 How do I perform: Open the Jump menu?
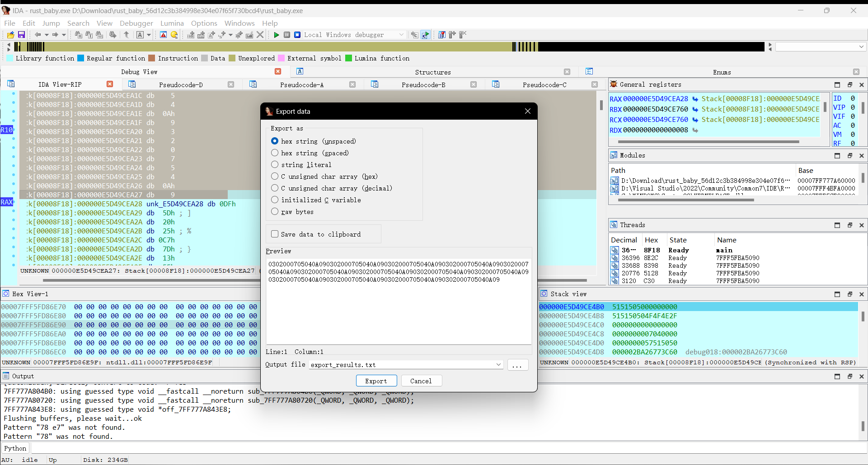[51, 23]
